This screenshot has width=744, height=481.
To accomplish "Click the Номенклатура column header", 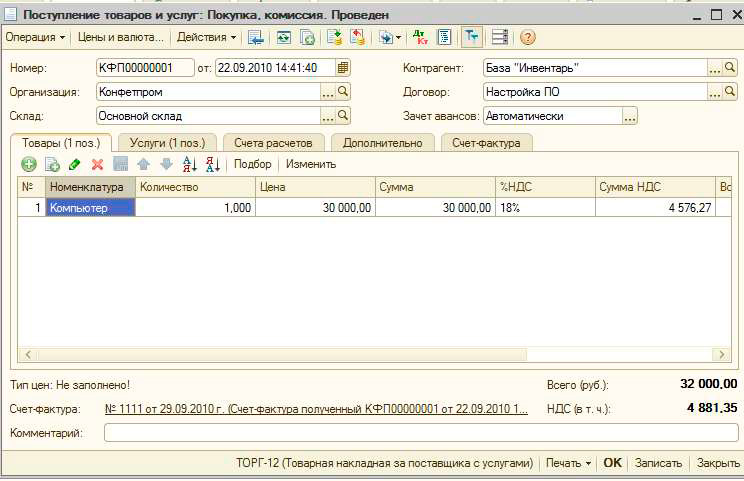I will click(x=91, y=187).
